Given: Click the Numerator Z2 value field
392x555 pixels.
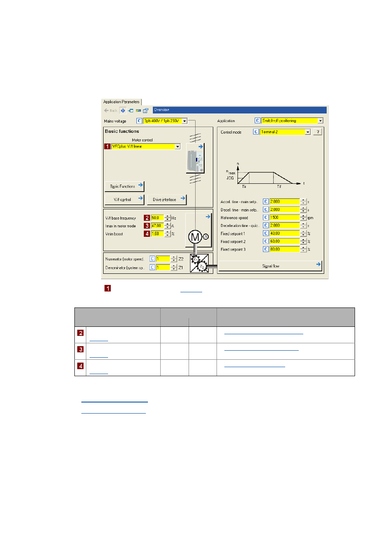Looking at the screenshot, I should (x=163, y=259).
